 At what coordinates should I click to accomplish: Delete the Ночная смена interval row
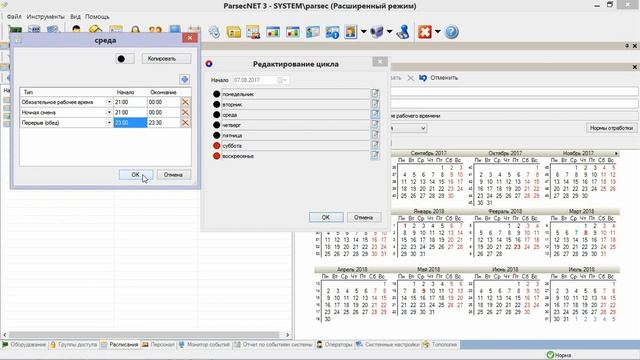pos(185,112)
